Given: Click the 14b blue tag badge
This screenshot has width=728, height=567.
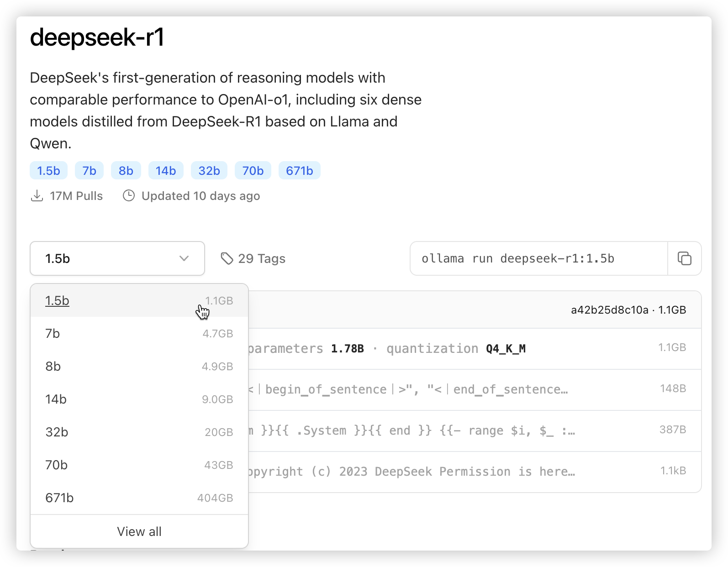Looking at the screenshot, I should [x=165, y=171].
